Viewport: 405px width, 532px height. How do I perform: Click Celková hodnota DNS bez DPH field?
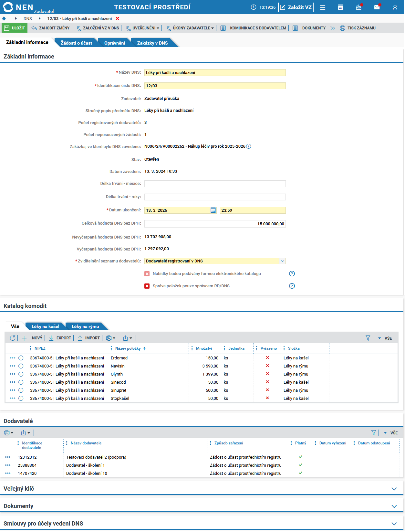(215, 224)
